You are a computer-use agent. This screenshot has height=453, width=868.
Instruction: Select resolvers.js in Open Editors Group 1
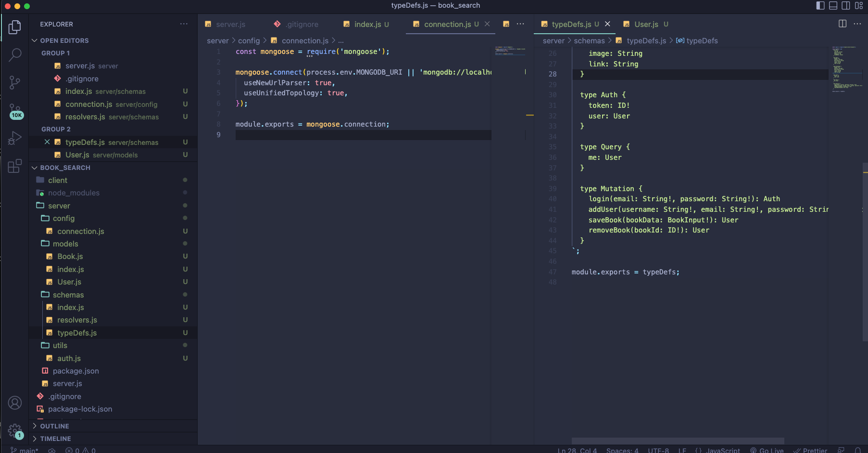[113, 116]
